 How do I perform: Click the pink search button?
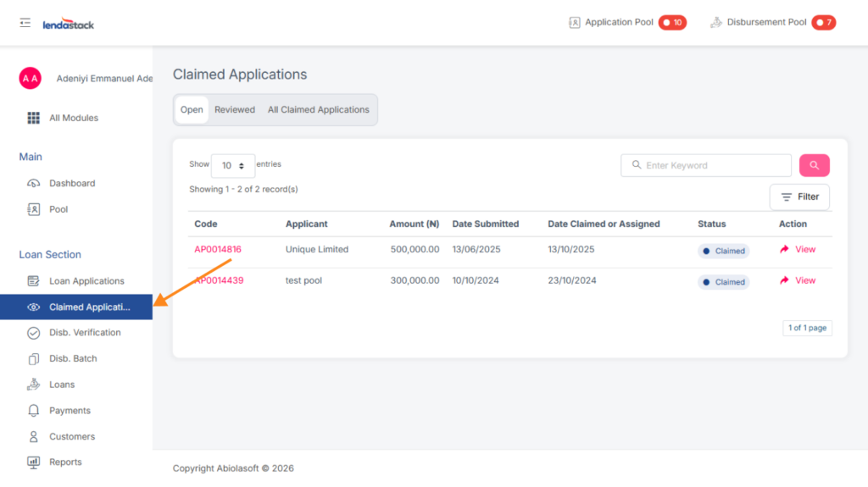point(814,165)
